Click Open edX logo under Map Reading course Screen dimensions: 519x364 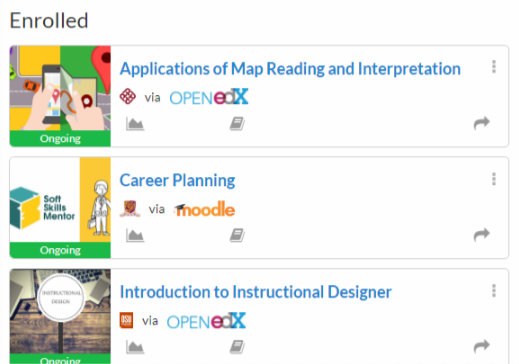[209, 97]
